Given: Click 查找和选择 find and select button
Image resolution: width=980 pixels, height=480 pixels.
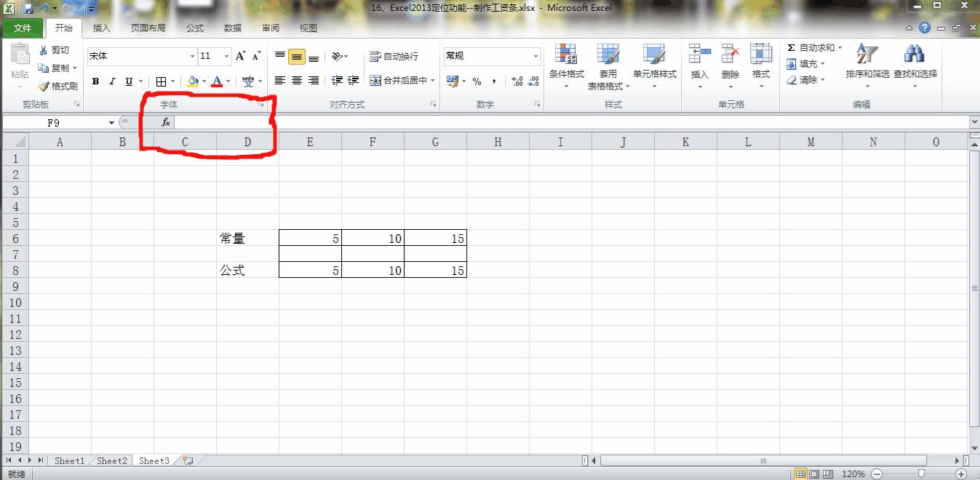Looking at the screenshot, I should (915, 66).
